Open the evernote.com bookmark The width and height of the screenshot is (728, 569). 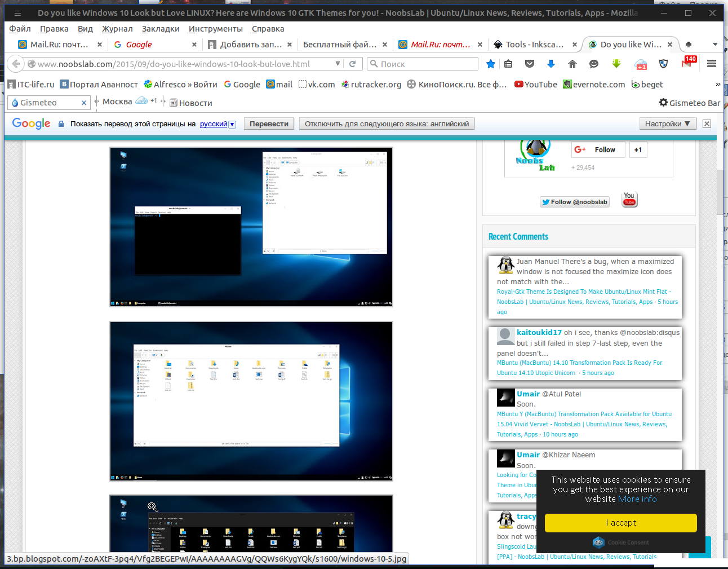594,85
